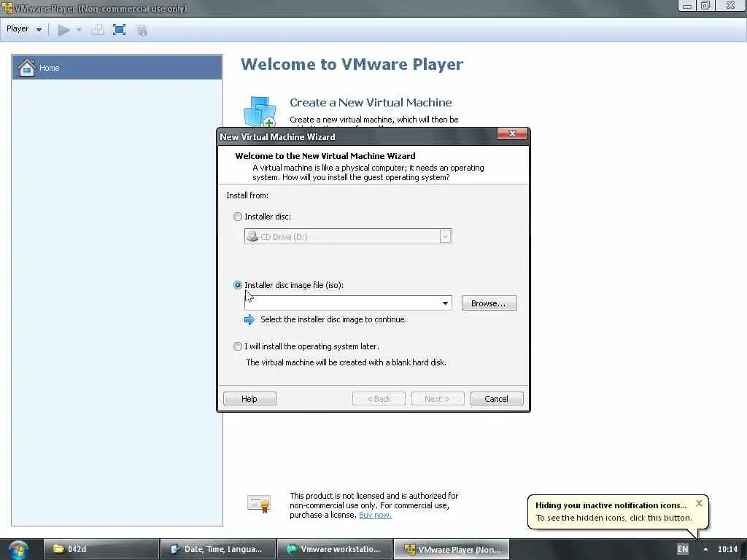Click the disc icon inside CD Drive combo box

(252, 236)
